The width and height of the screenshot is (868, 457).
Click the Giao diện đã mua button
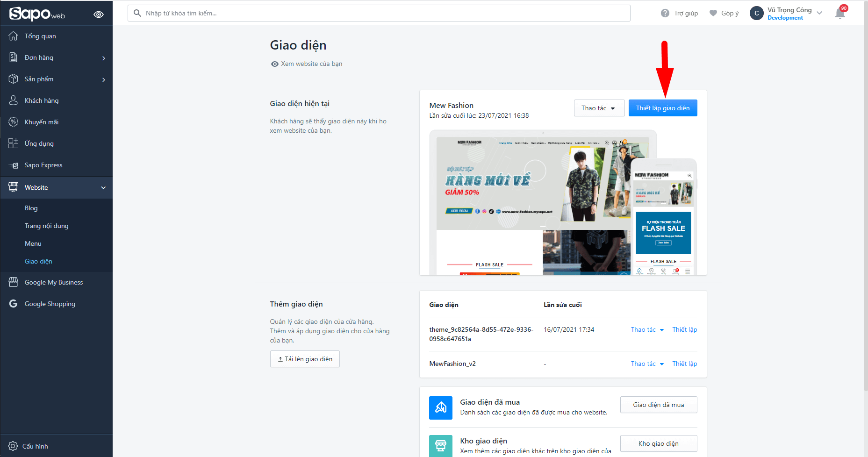pyautogui.click(x=659, y=405)
